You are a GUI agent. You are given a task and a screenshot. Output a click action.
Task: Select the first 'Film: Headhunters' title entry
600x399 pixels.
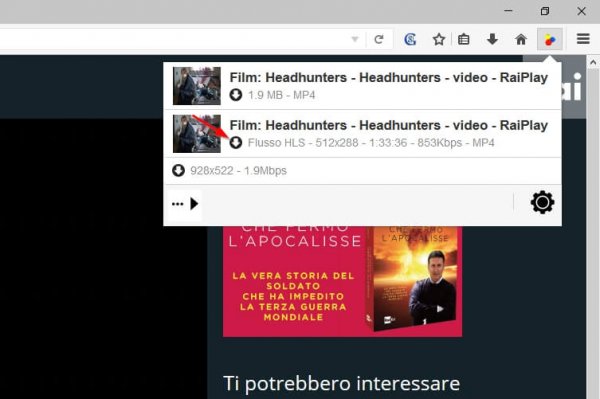click(388, 77)
